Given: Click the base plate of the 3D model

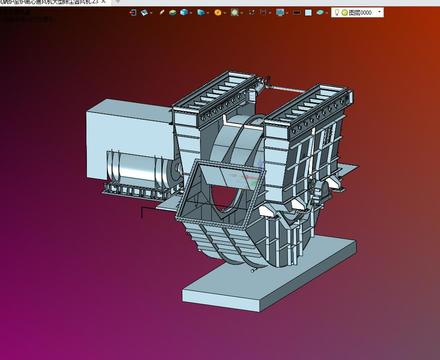Looking at the screenshot, I should (270, 277).
